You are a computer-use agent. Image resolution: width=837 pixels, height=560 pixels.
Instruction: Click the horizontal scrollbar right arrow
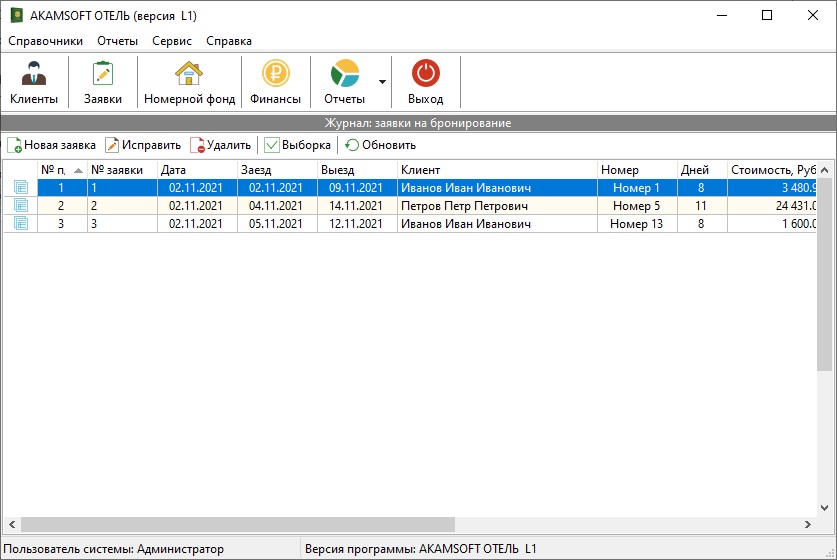[x=808, y=525]
